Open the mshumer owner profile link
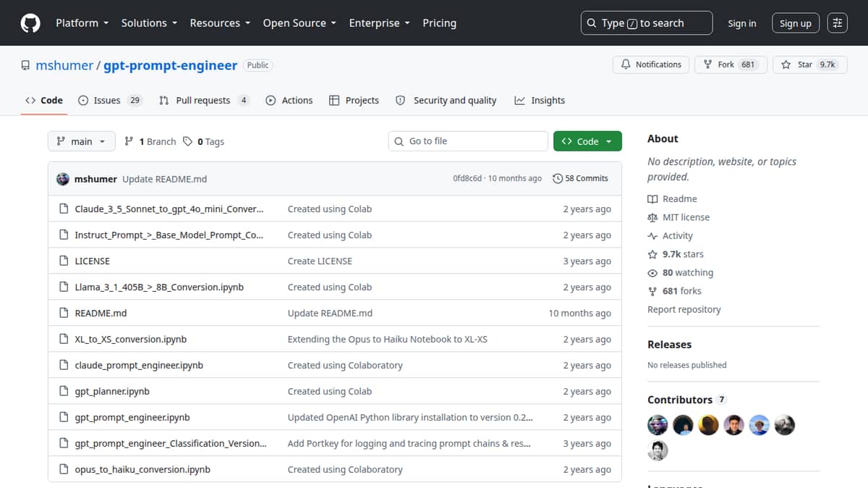Screen dimensions: 868x488 [64, 65]
